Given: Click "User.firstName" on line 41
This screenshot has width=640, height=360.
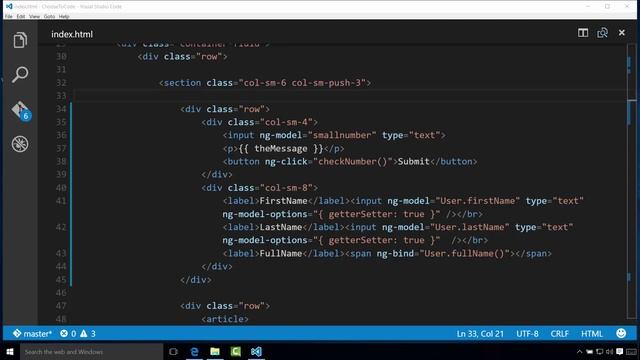Looking at the screenshot, I should click(478, 201).
